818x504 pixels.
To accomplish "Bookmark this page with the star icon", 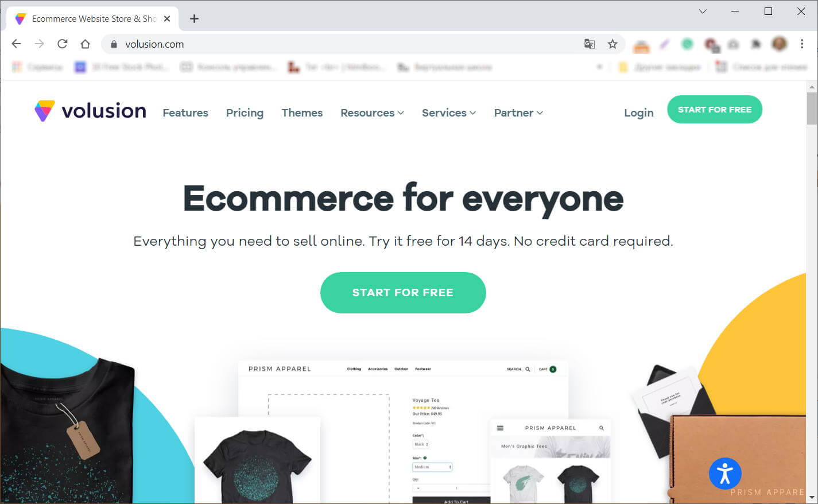I will pyautogui.click(x=612, y=44).
